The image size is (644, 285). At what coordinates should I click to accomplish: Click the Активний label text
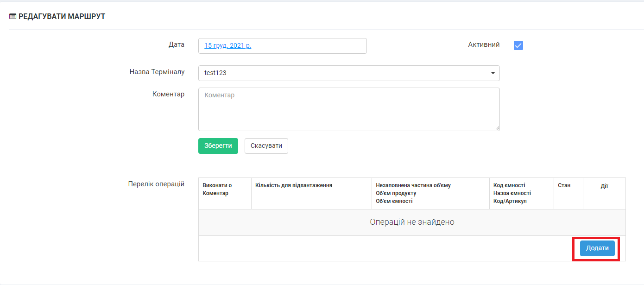click(484, 45)
